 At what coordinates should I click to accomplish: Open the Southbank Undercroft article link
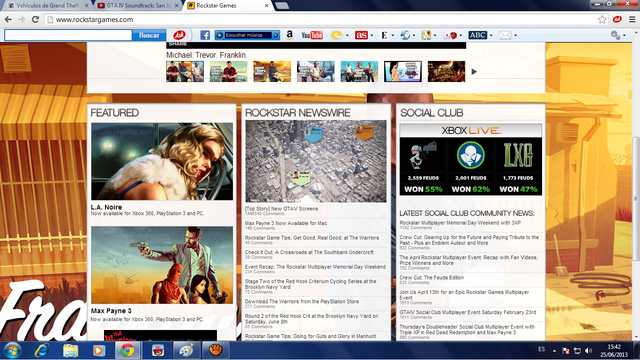[x=309, y=252]
